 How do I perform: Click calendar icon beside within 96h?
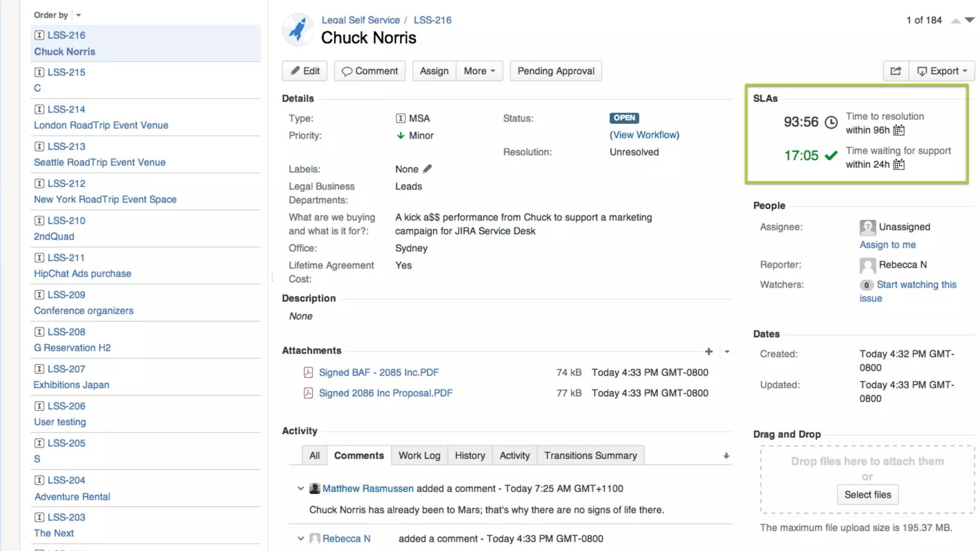pyautogui.click(x=899, y=130)
